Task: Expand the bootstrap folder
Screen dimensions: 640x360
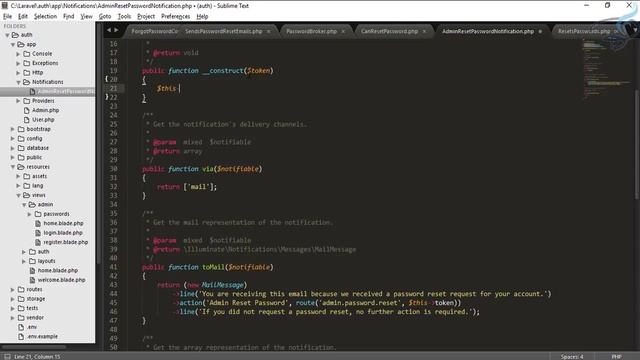Action: pos(13,129)
